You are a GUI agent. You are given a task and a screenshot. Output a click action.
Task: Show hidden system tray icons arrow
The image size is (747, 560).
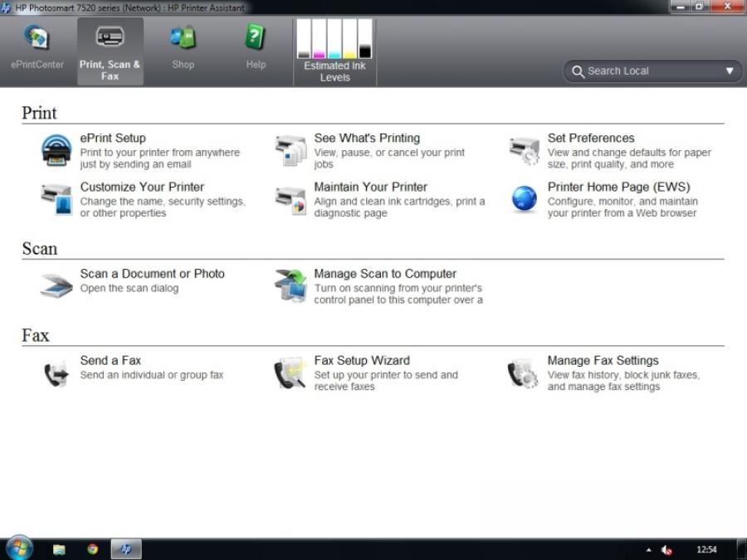649,550
